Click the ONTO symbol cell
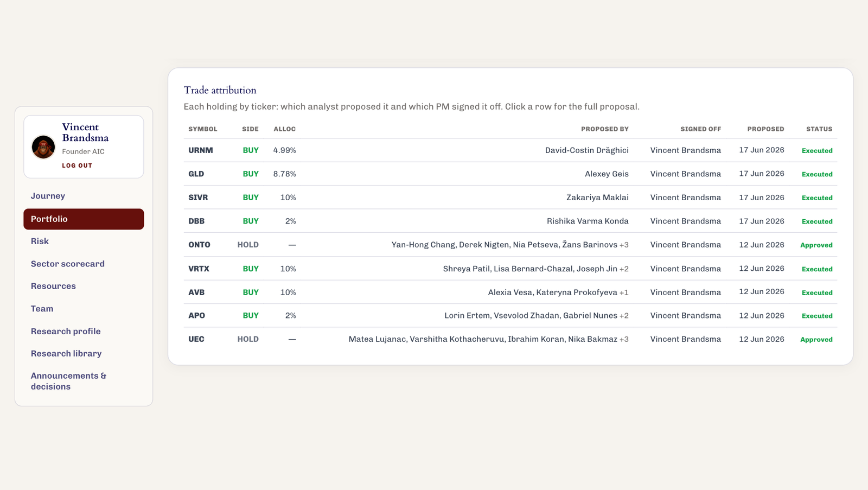The image size is (868, 490). point(199,245)
